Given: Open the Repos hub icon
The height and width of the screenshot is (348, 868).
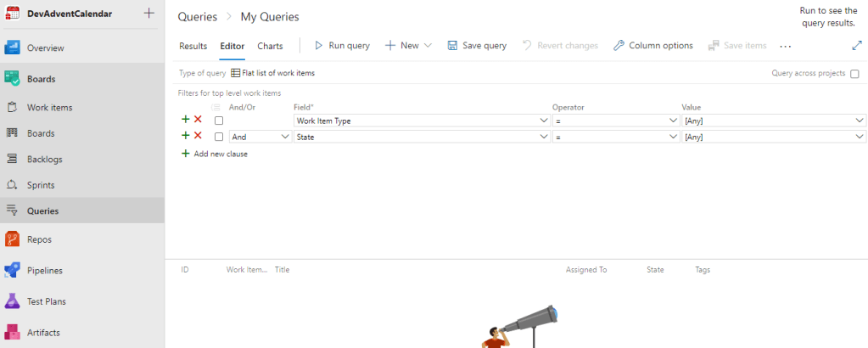Looking at the screenshot, I should click(x=12, y=239).
